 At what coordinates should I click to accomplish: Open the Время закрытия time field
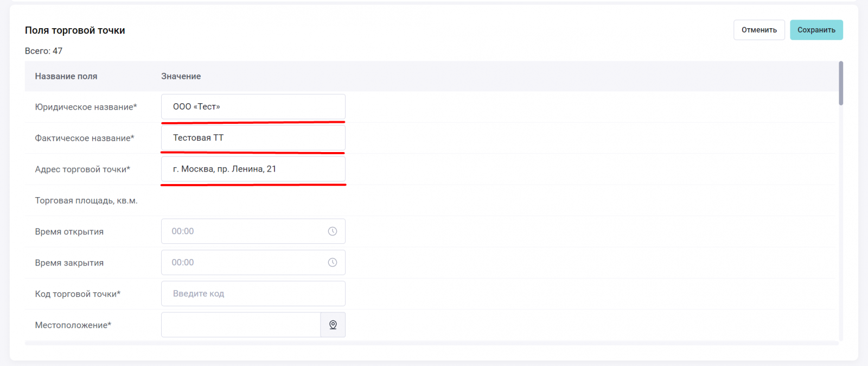244,262
